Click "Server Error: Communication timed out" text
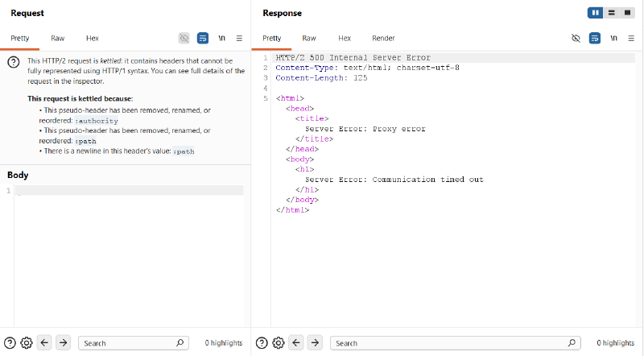The height and width of the screenshot is (356, 644). [x=394, y=180]
